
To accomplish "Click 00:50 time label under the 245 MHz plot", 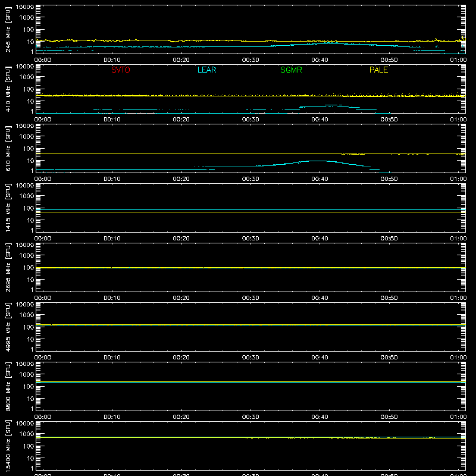I will coord(389,60).
